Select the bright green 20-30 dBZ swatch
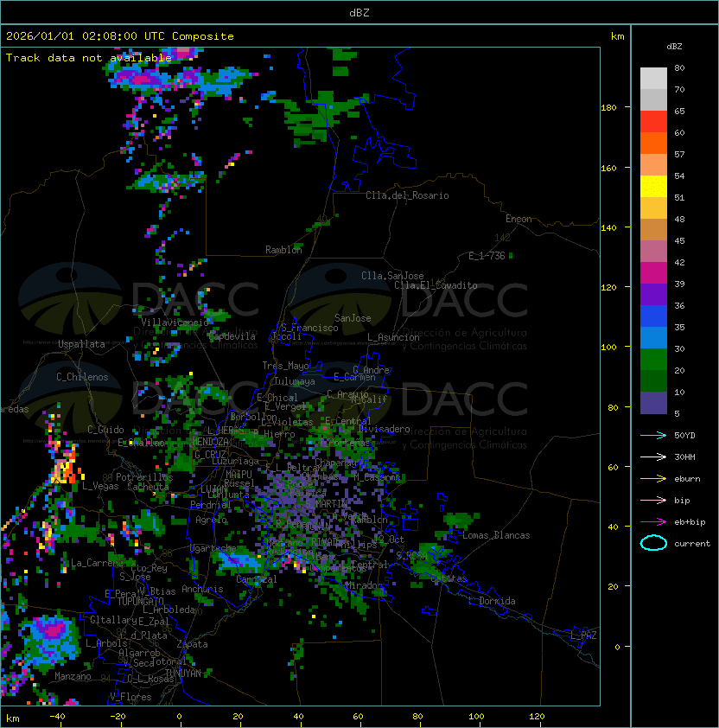The height and width of the screenshot is (728, 719). (x=653, y=360)
